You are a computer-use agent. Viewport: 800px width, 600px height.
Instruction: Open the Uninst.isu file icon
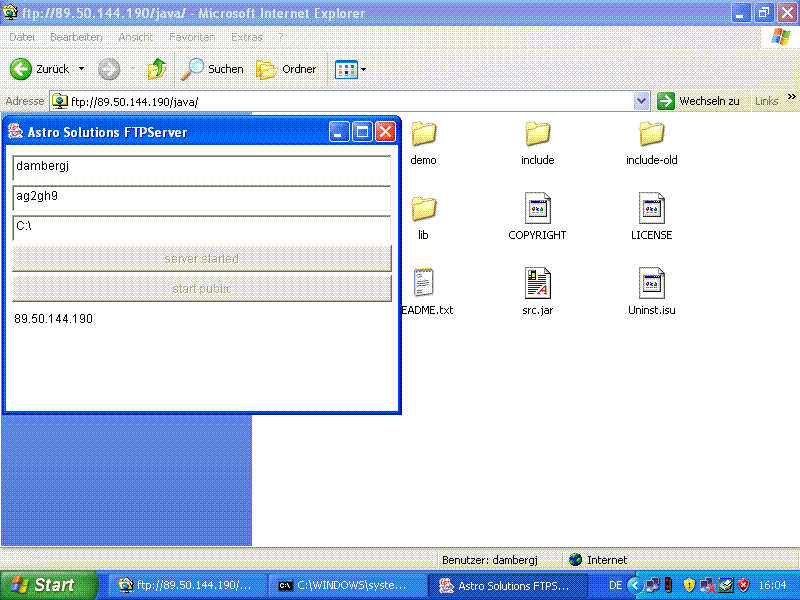click(x=652, y=283)
